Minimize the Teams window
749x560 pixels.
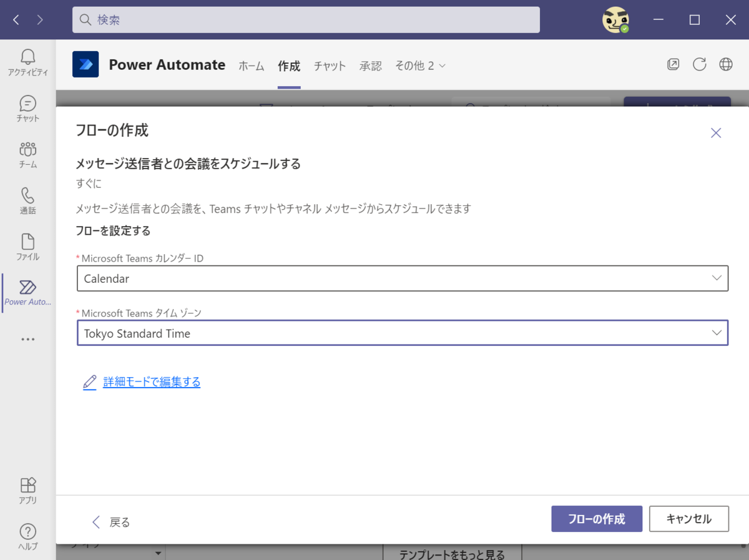[x=658, y=20]
